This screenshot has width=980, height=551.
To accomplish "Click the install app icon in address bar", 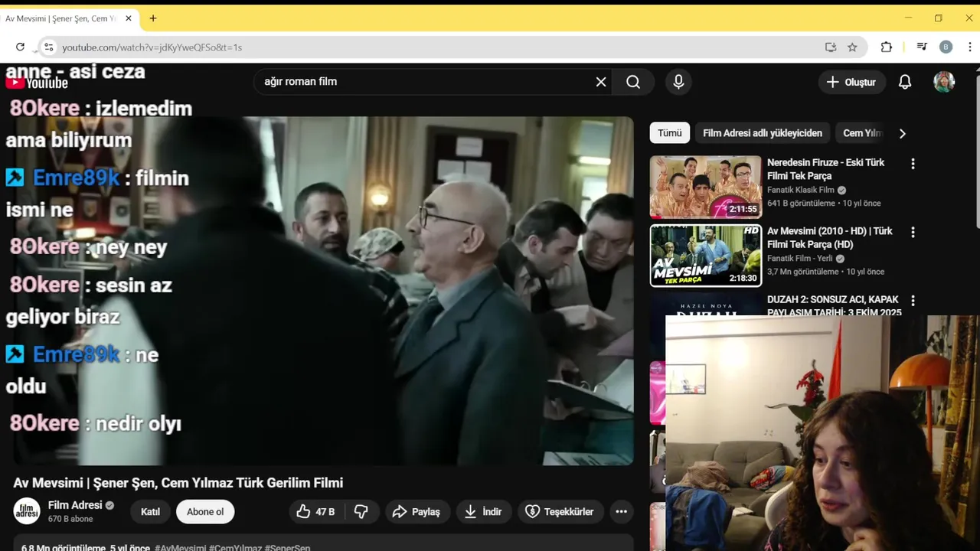I will 831,47.
